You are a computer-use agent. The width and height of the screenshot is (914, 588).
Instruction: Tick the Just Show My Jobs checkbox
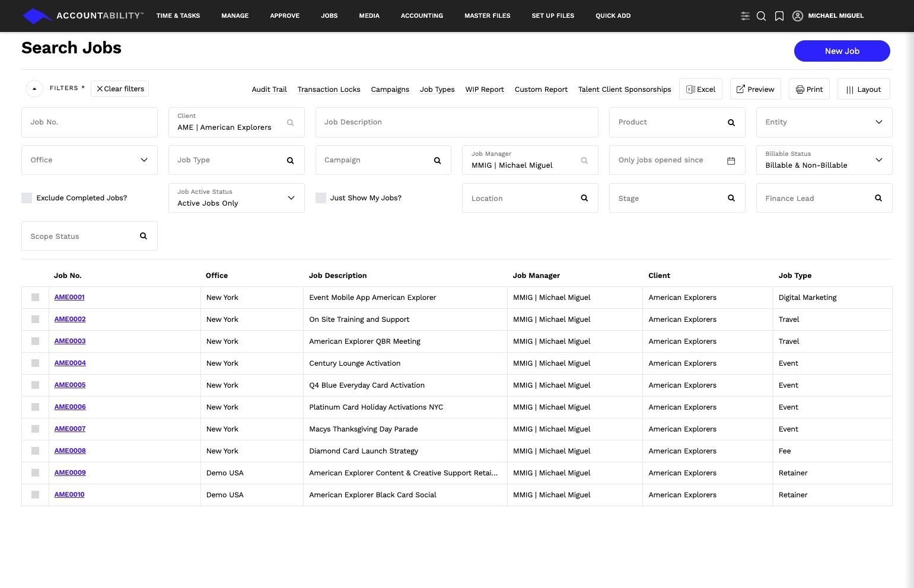coord(321,198)
